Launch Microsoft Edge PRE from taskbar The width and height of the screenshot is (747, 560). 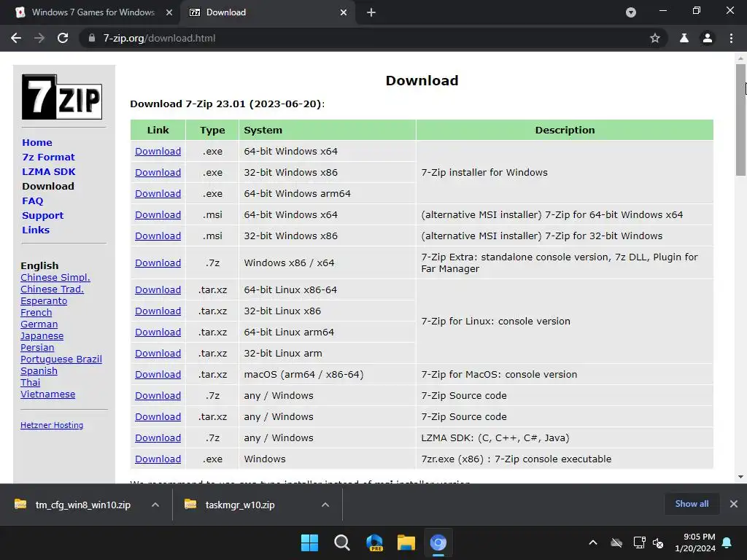coord(374,542)
